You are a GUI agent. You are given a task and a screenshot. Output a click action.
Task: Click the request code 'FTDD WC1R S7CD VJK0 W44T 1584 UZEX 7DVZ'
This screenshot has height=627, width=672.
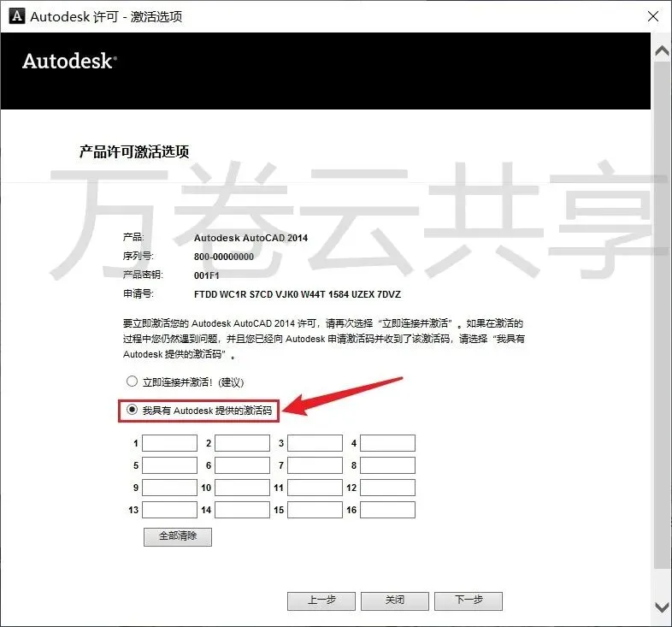[298, 294]
